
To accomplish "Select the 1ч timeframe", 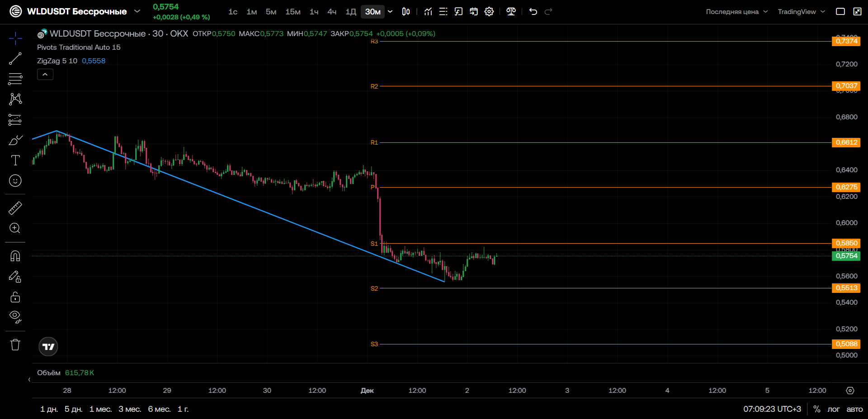I will [314, 12].
